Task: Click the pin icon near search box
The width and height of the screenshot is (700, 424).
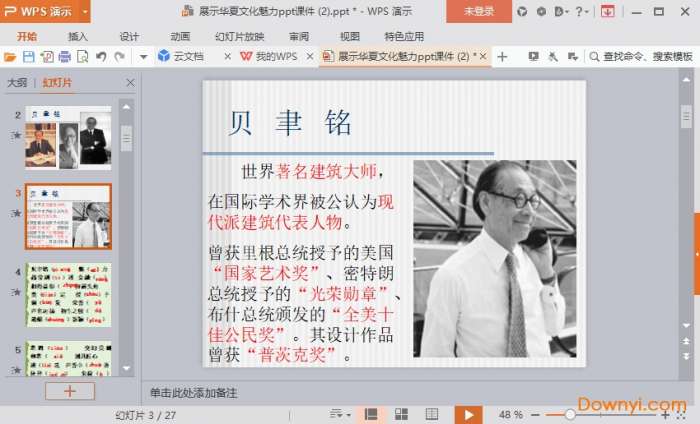Action: click(553, 56)
